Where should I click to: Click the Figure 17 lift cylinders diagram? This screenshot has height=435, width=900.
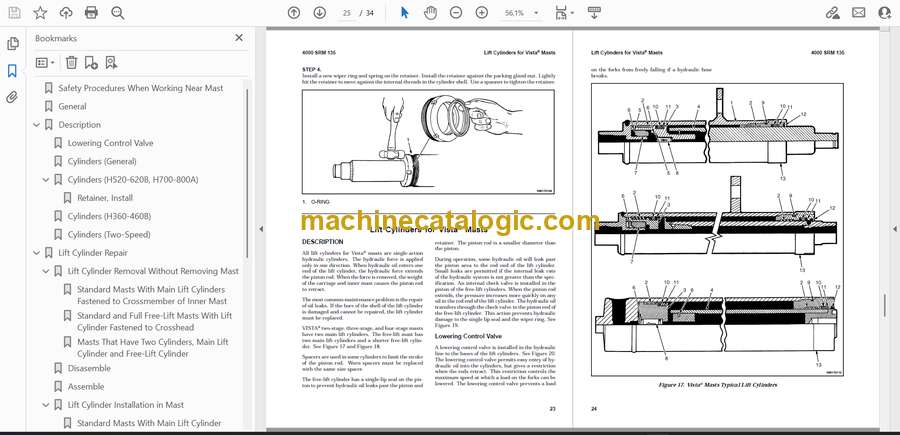point(717,230)
